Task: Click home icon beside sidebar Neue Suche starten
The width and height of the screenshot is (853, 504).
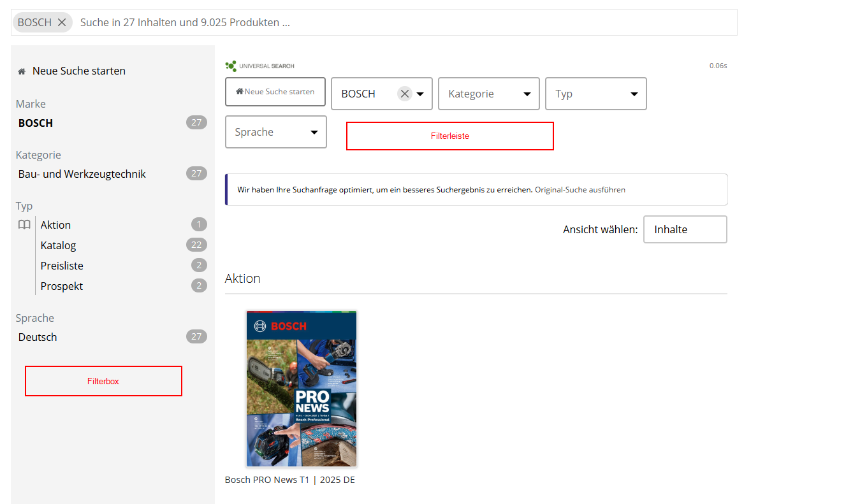Action: (22, 71)
